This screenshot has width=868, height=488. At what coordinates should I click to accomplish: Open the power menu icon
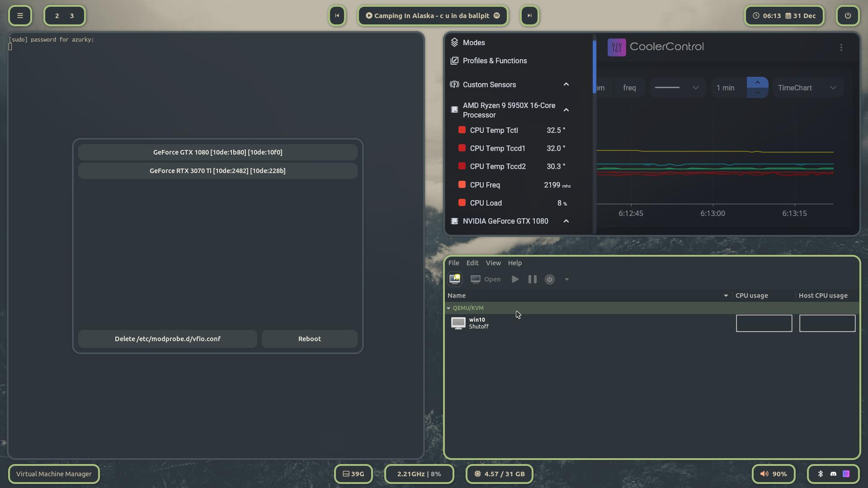coord(848,15)
